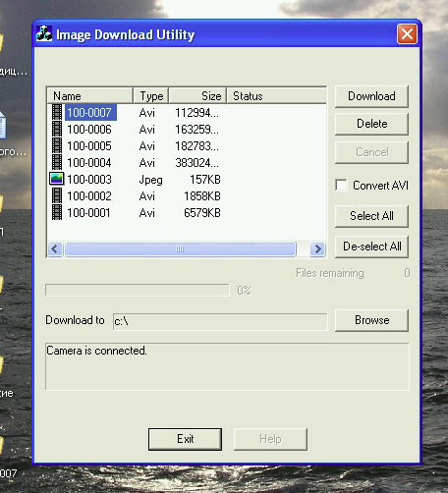This screenshot has width=448, height=493.
Task: Sort file list by Name column
Action: [90, 96]
